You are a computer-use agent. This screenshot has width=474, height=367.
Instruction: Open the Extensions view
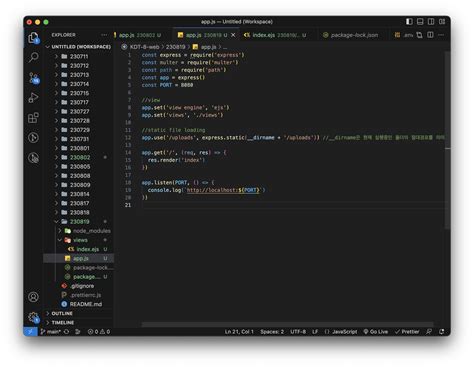[33, 118]
